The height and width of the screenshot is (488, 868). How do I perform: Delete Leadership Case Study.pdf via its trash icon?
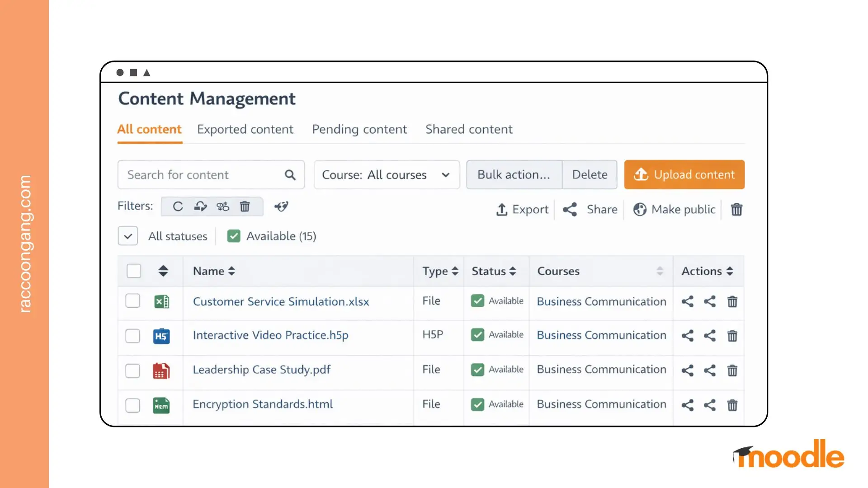[x=732, y=371]
